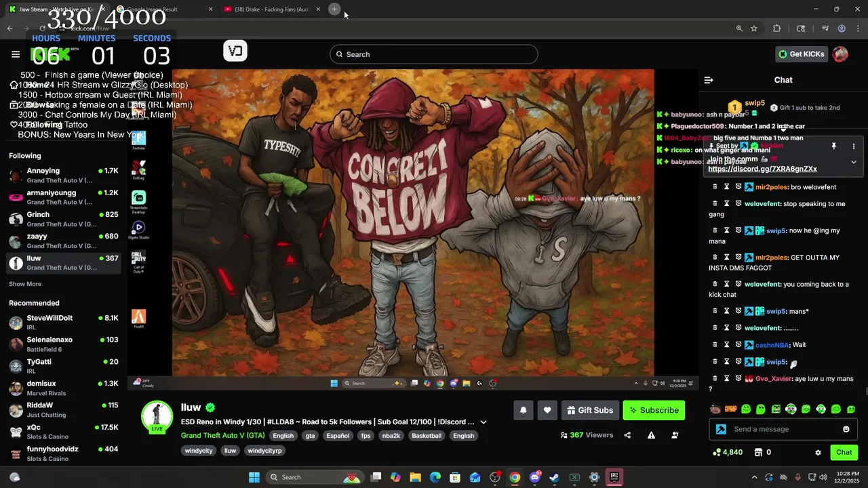Open the discord.gg invite link in chat

(762, 169)
